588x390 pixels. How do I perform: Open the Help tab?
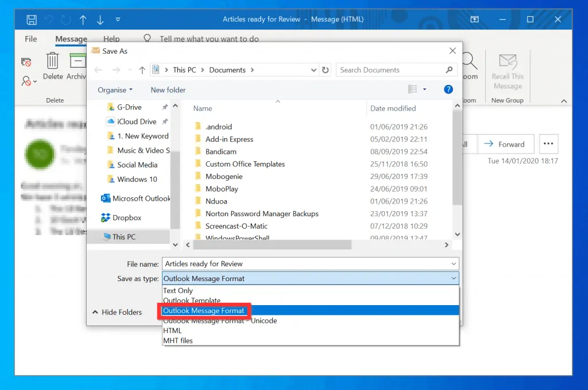(x=111, y=39)
